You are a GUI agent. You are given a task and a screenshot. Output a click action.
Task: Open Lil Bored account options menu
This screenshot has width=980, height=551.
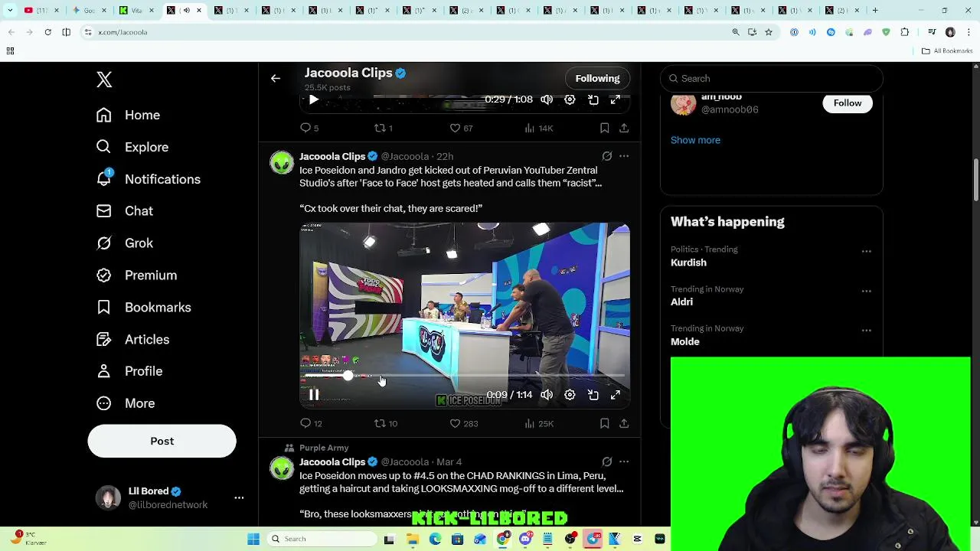point(239,497)
